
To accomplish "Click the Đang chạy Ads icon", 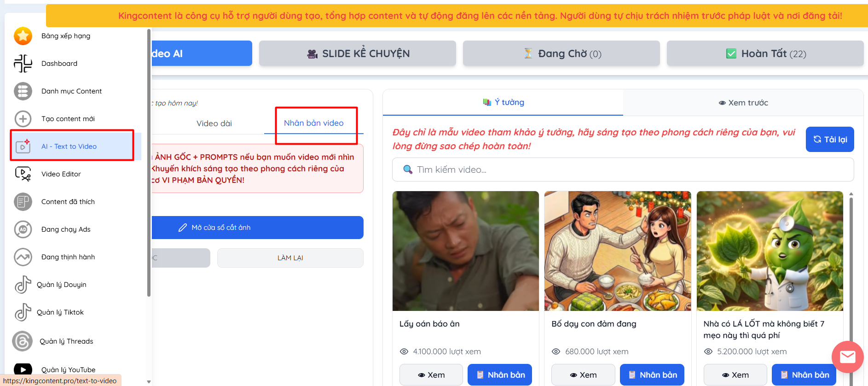I will [23, 229].
